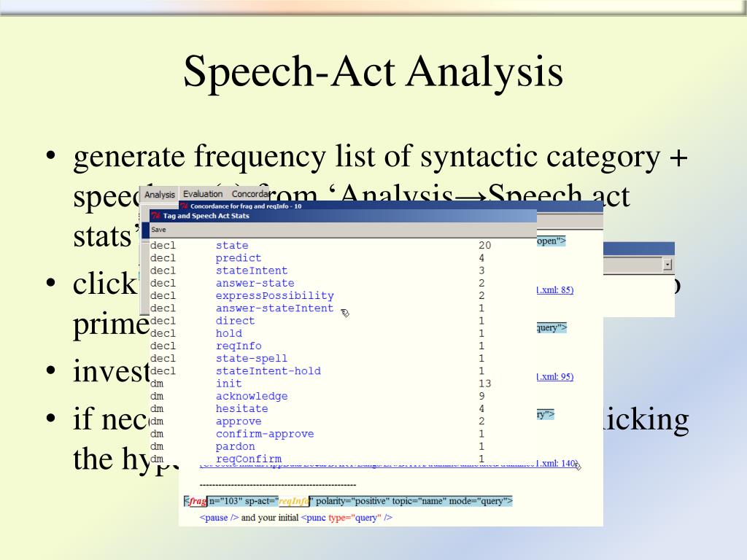Select the decl 'hold' entry
Screen dimensions: 747x560
(x=228, y=333)
